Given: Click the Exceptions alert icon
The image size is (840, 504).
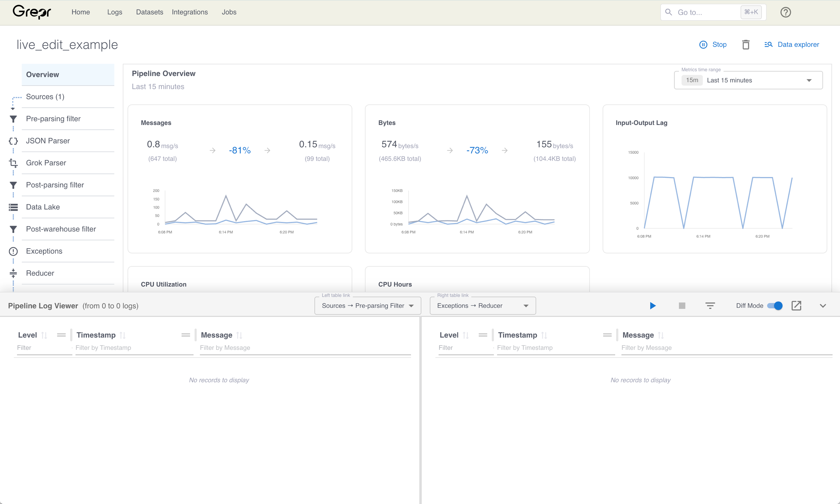Looking at the screenshot, I should (13, 251).
